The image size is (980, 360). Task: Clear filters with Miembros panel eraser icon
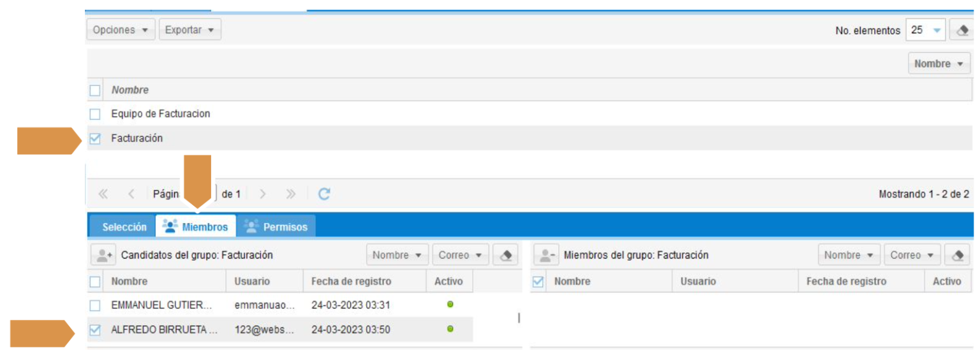click(x=957, y=255)
